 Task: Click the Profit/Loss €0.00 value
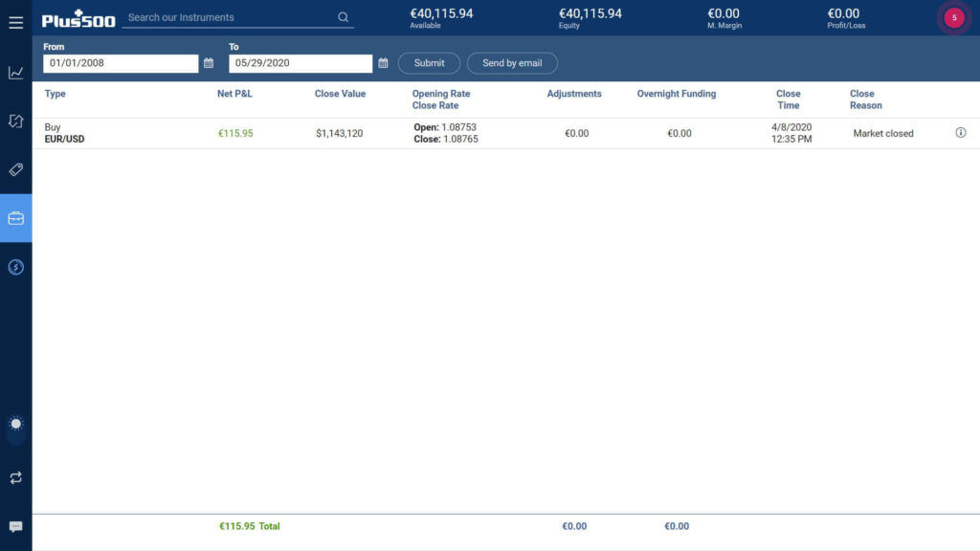(x=843, y=13)
